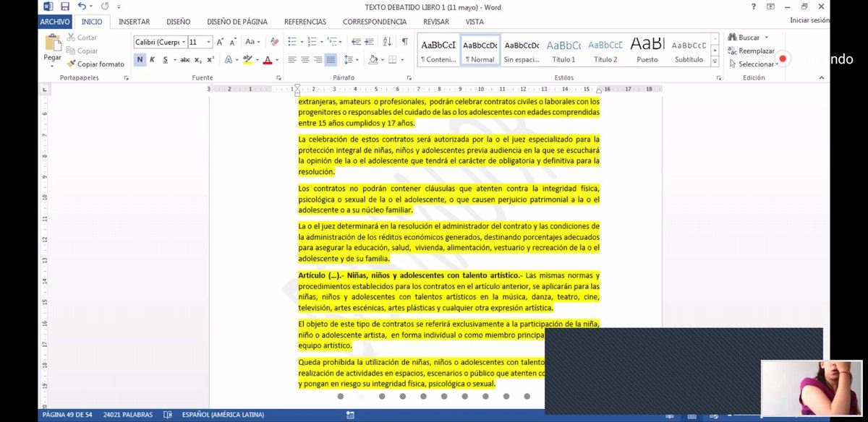Toggle underline (S) formatting
Image resolution: width=868 pixels, height=422 pixels.
(166, 59)
